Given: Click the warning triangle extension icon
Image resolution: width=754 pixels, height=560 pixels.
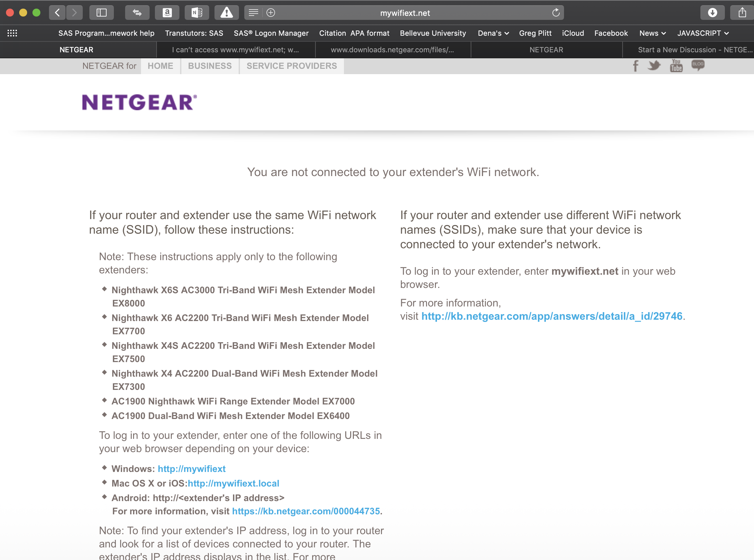Looking at the screenshot, I should coord(226,13).
